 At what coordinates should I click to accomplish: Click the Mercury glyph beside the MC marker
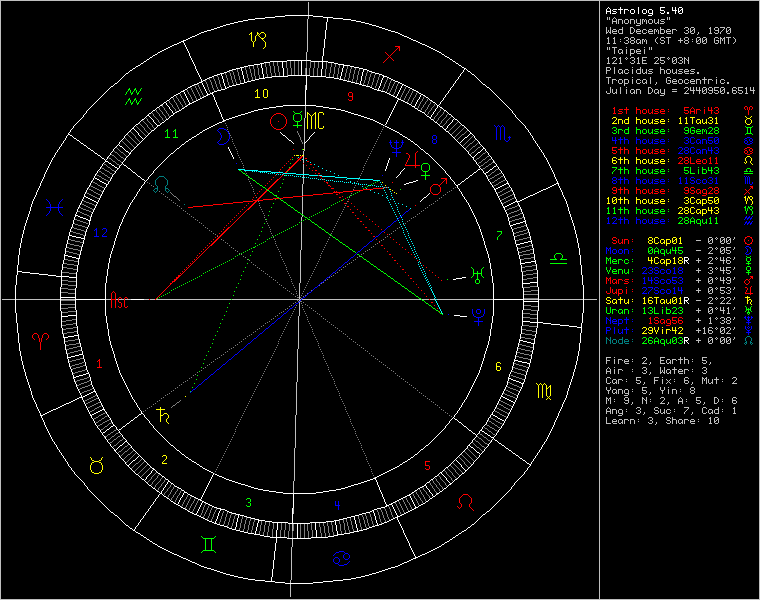tap(297, 119)
